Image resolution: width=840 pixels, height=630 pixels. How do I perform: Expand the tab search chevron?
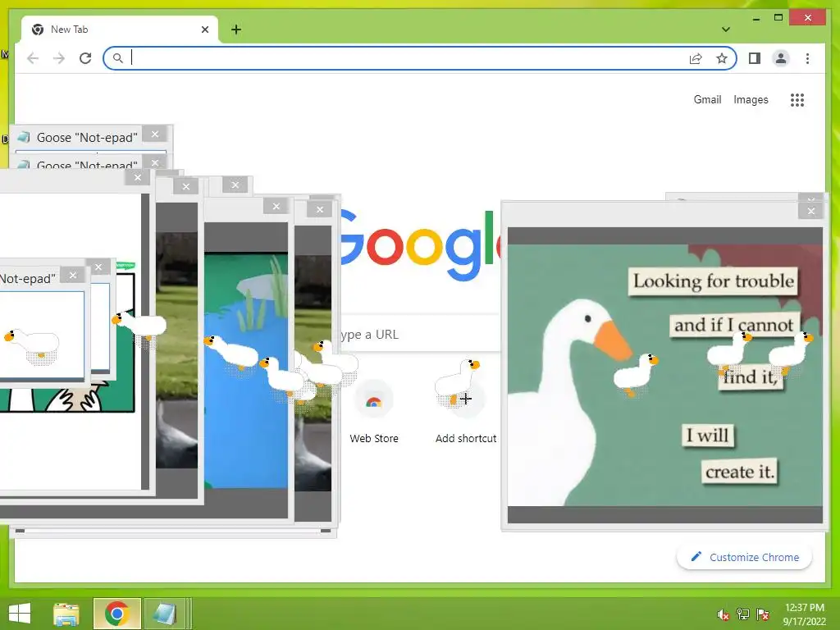click(x=726, y=30)
